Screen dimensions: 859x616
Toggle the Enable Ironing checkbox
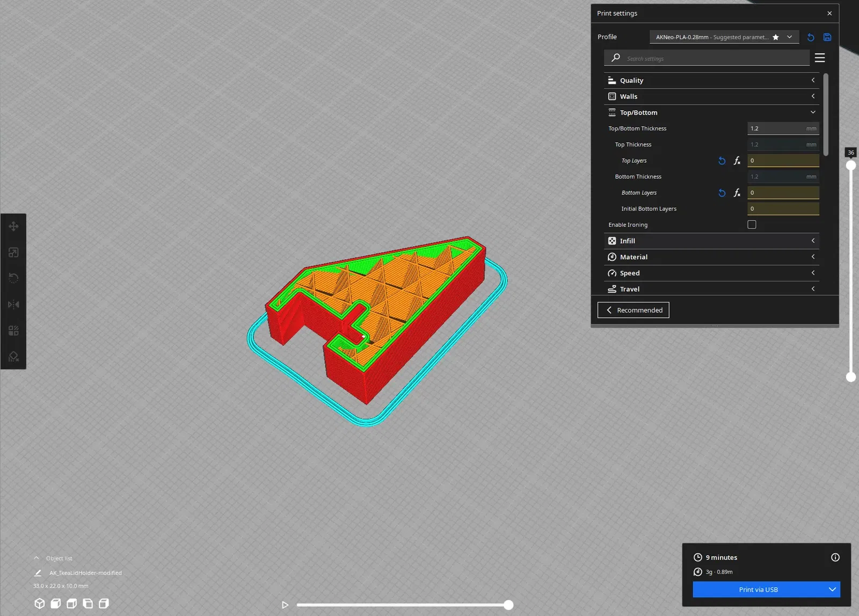752,224
